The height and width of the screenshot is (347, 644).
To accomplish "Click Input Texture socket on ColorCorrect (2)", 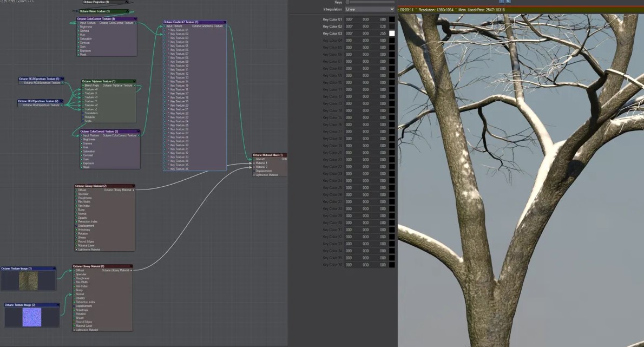I will [x=81, y=135].
